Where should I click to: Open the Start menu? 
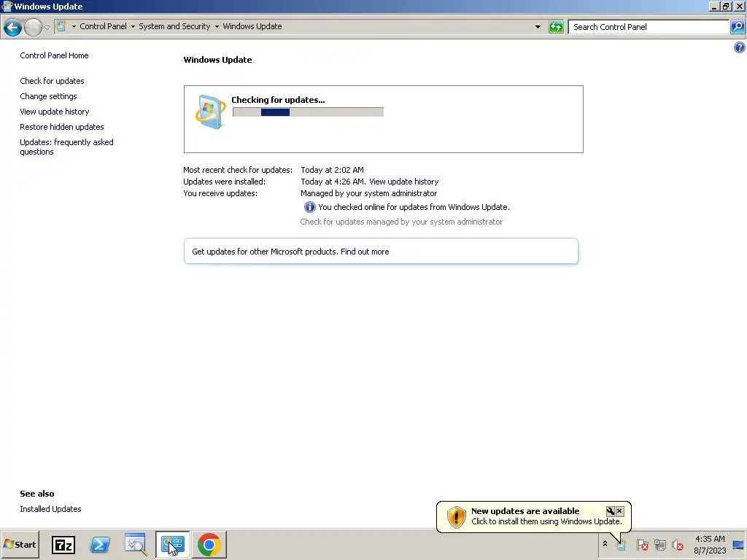coord(20,545)
